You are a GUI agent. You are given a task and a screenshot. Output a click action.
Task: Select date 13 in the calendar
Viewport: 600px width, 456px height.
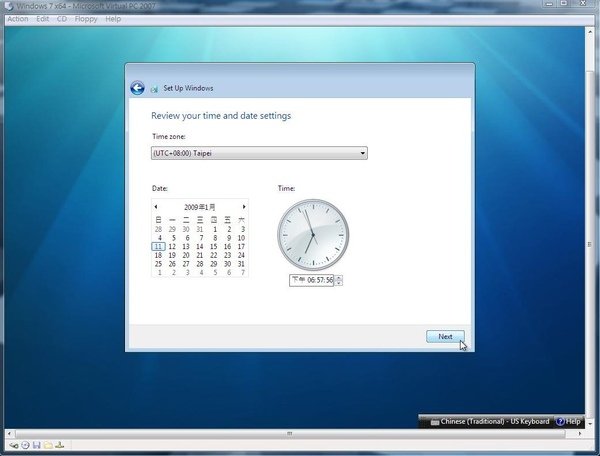(186, 246)
